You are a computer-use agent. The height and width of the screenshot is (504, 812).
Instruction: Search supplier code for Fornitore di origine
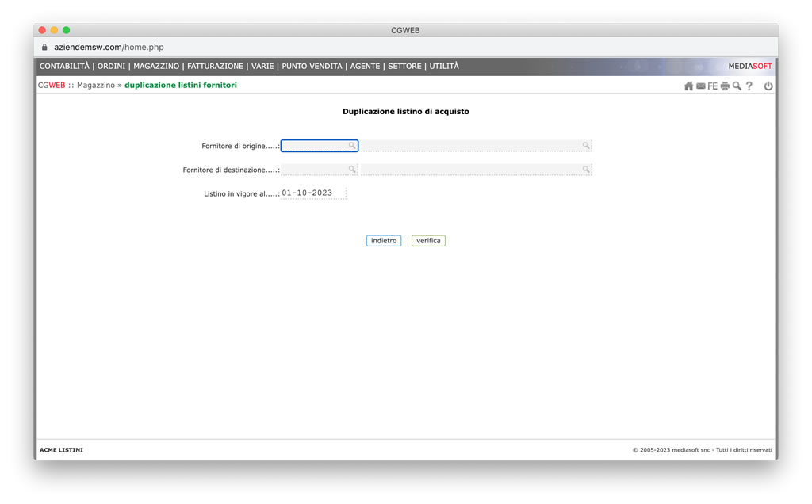[x=351, y=146]
